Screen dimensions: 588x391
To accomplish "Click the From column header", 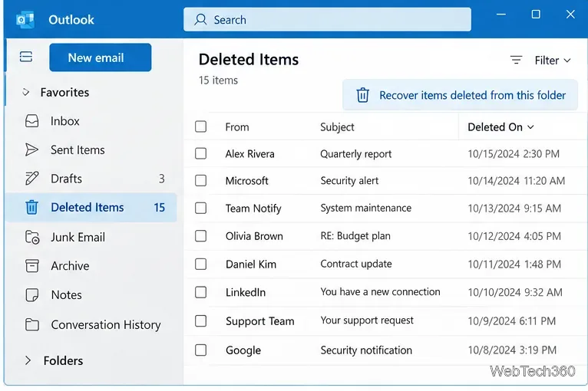I will coord(237,127).
